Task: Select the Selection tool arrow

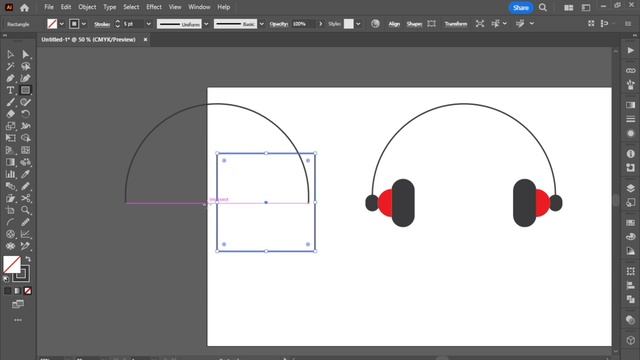Action: (x=10, y=54)
